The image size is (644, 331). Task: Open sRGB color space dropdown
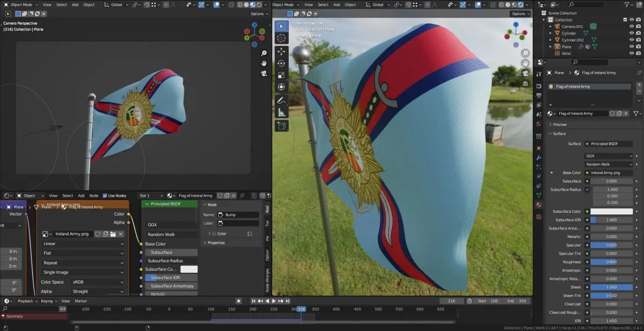point(98,282)
